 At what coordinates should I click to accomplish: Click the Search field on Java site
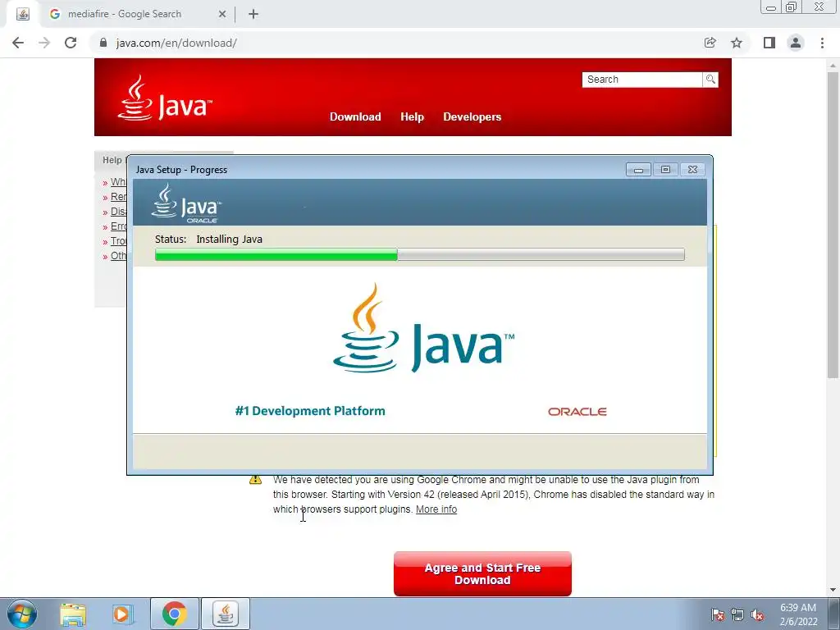click(x=641, y=80)
